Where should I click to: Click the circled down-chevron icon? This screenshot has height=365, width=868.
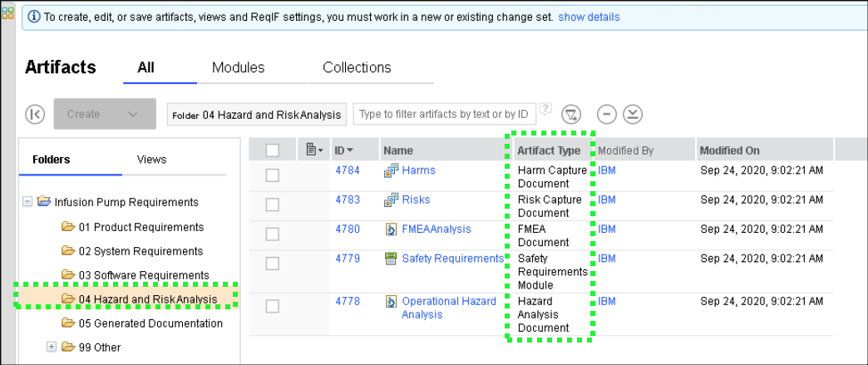pyautogui.click(x=633, y=115)
